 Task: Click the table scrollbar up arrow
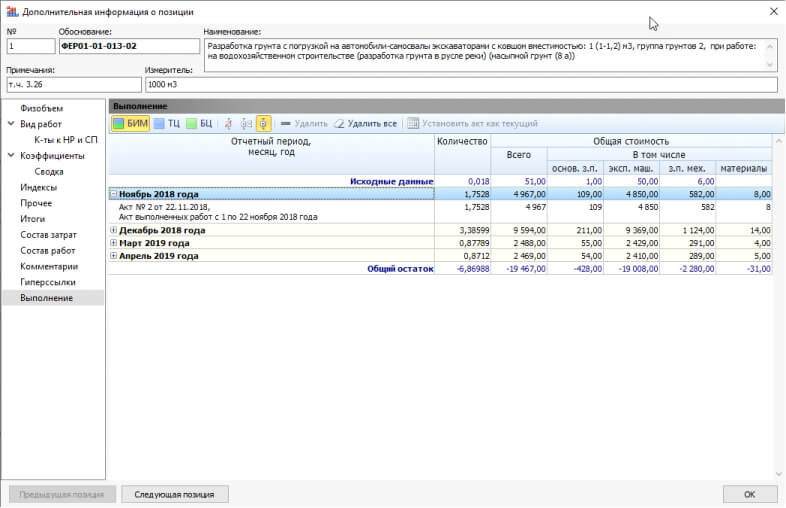(778, 141)
